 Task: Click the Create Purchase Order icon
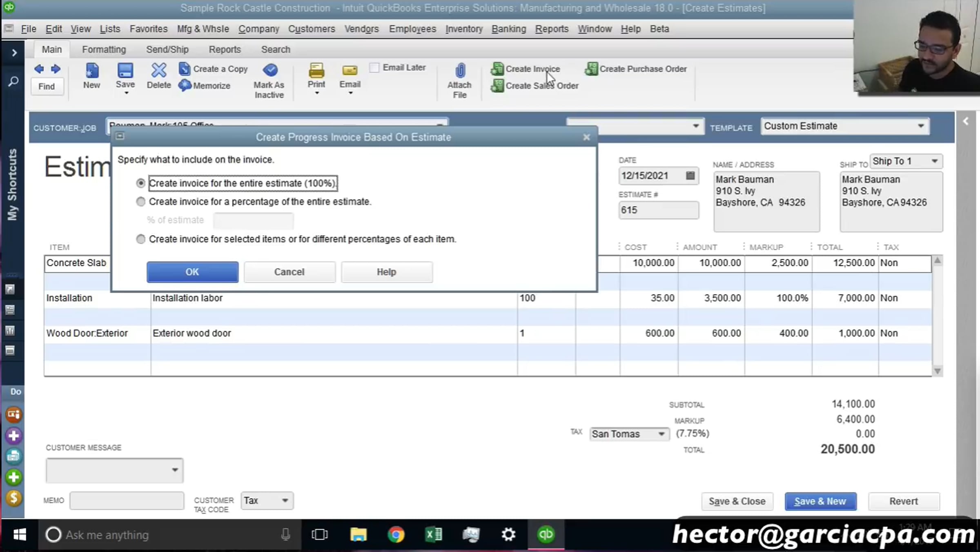pyautogui.click(x=591, y=69)
